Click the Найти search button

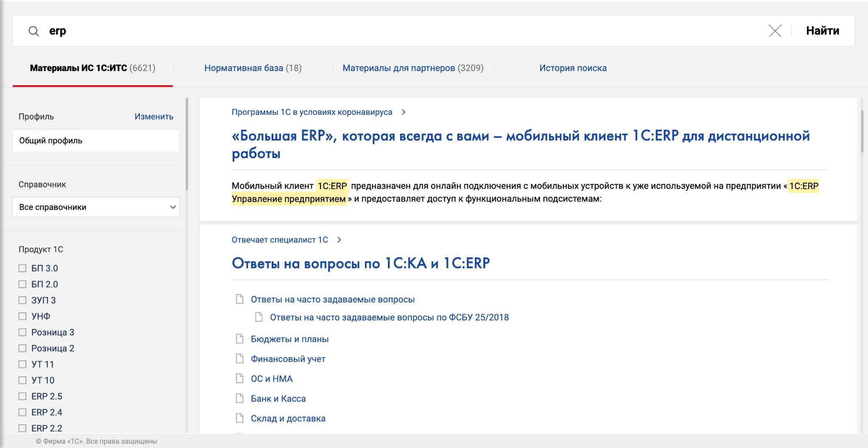822,31
